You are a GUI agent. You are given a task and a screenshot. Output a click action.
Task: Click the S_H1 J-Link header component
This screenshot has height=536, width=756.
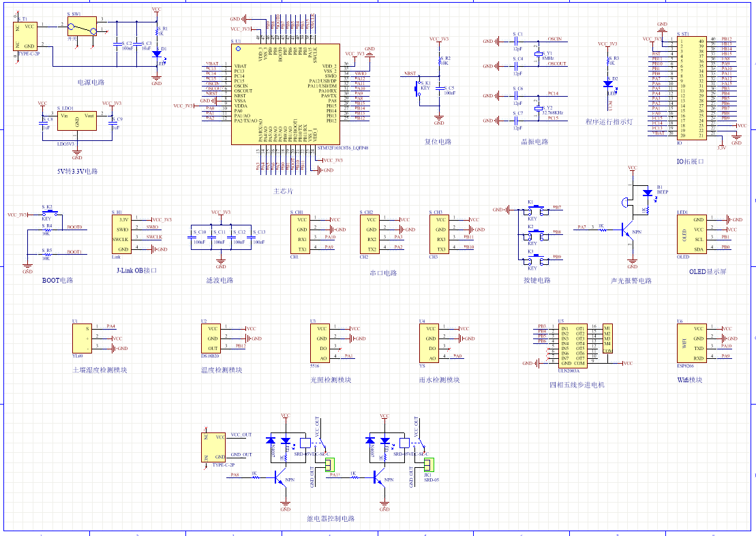pos(121,234)
